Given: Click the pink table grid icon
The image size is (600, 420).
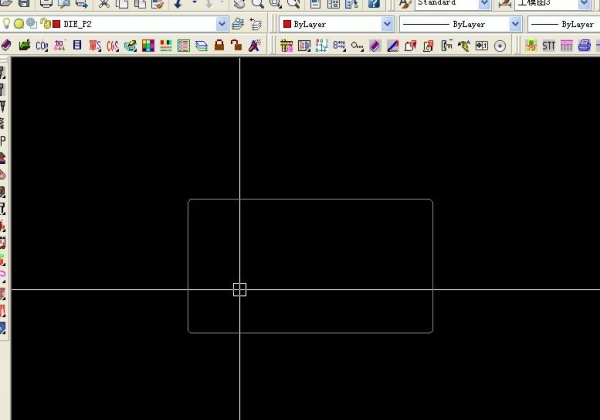Looking at the screenshot, I should coord(567,46).
